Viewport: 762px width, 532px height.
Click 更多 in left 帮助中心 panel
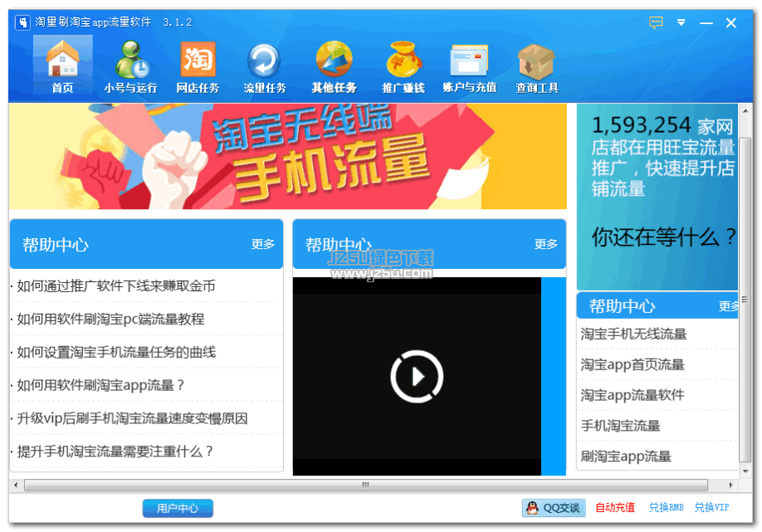pyautogui.click(x=263, y=244)
